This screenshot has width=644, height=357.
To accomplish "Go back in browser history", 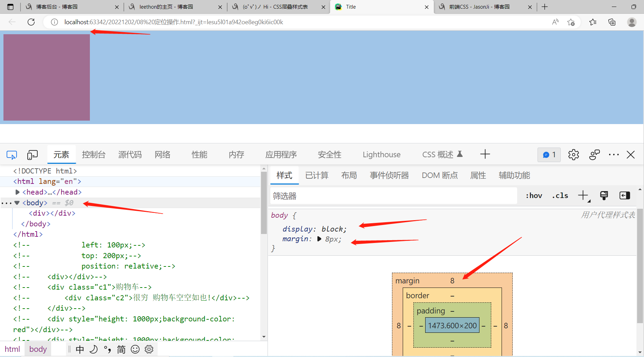I will (x=12, y=22).
